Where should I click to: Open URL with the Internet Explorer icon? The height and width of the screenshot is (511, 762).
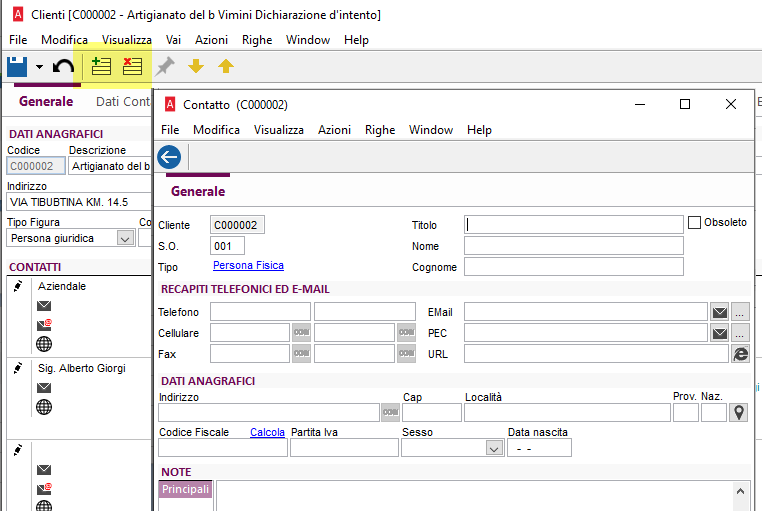[x=740, y=354]
